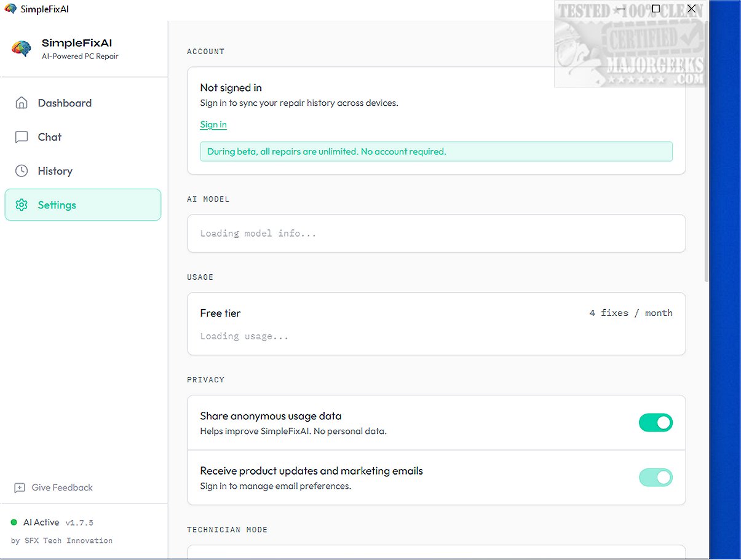The image size is (741, 560).
Task: Click the 'USAGE' section header
Action: click(x=200, y=277)
